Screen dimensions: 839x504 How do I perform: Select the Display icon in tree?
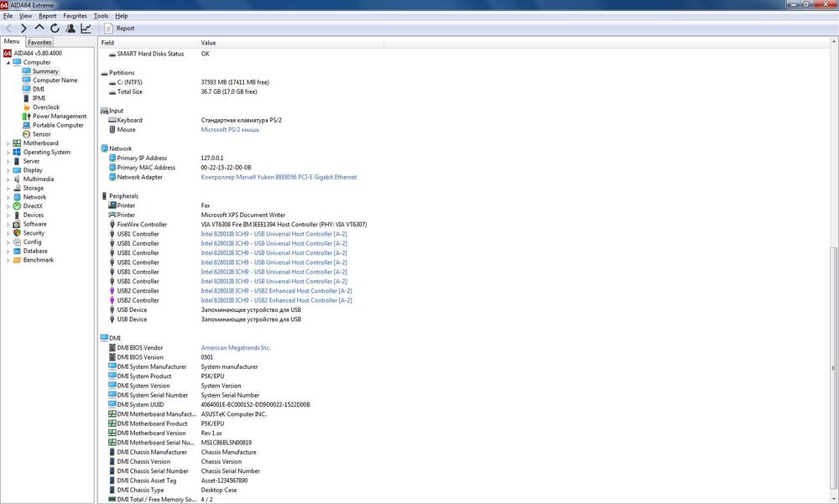tap(17, 170)
